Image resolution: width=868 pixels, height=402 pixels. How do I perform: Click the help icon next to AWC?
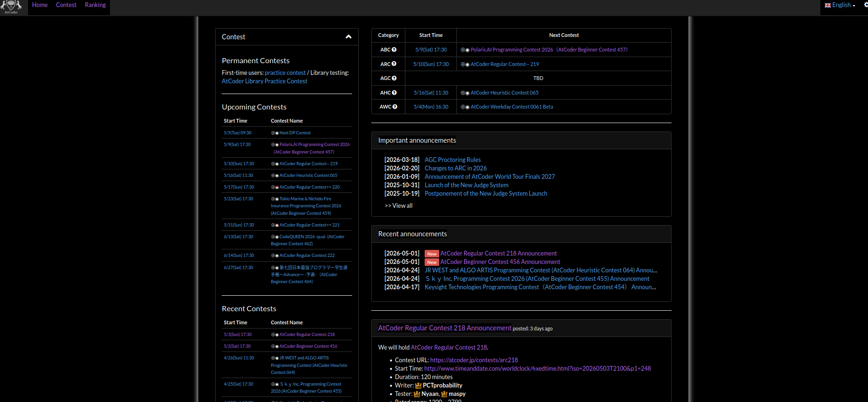click(395, 107)
